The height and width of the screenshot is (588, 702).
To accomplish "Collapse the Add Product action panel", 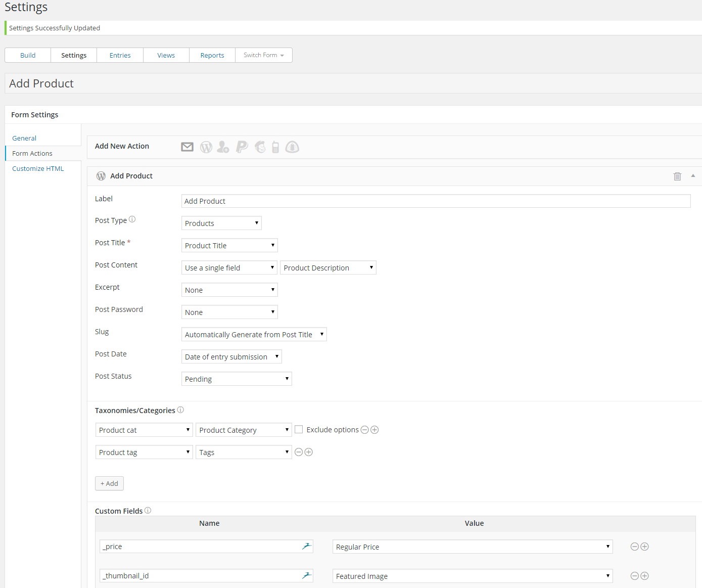I will 693,176.
